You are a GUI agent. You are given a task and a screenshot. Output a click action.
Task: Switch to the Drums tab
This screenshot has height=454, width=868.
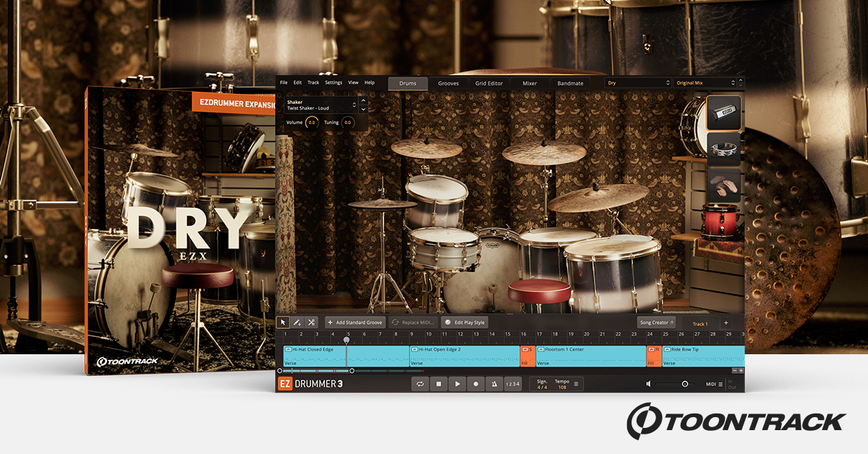tap(408, 83)
